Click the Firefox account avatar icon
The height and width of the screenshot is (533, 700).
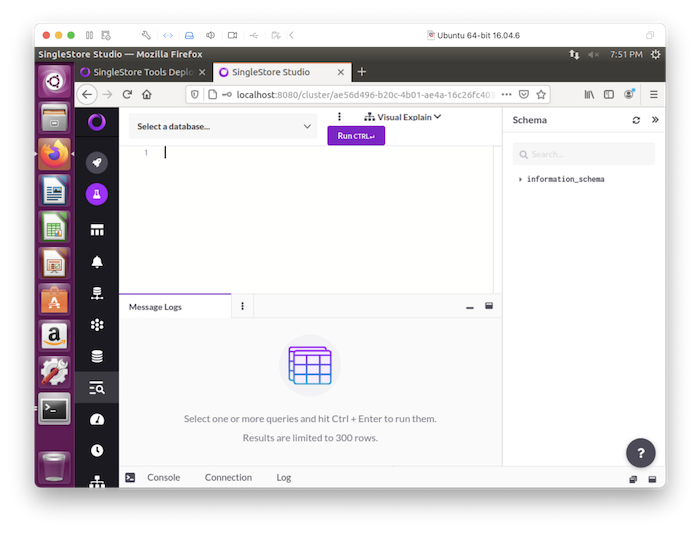coord(629,94)
